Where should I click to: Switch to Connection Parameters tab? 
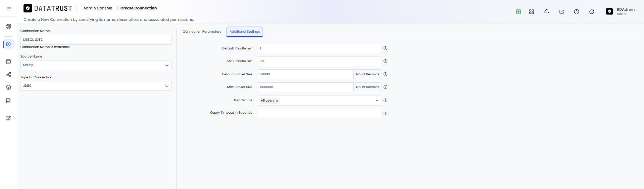[x=202, y=32]
